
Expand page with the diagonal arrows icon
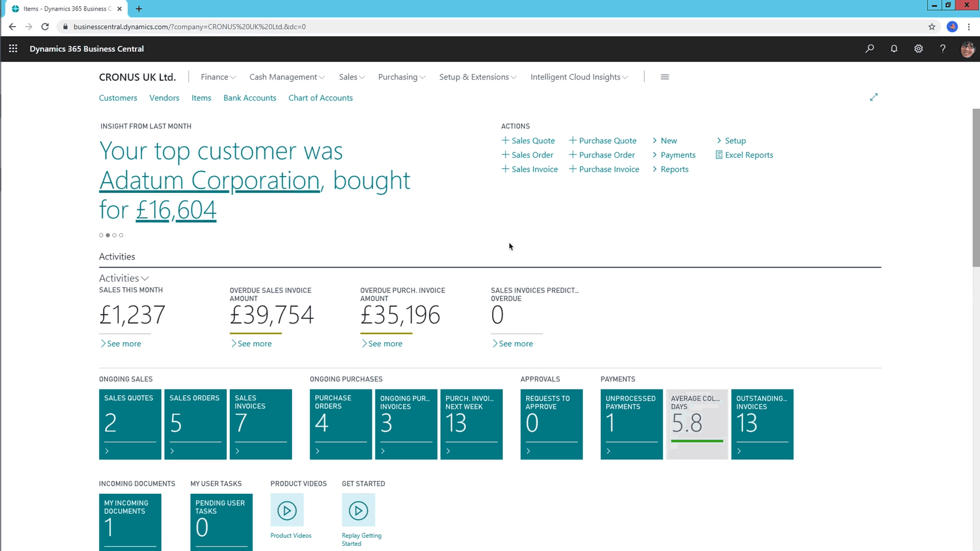point(874,97)
